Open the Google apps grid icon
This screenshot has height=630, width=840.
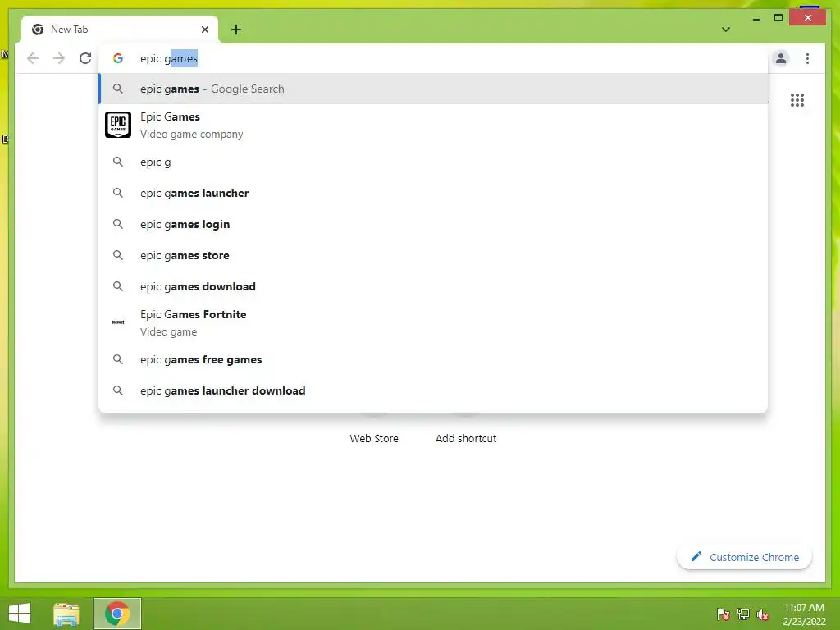[x=797, y=100]
